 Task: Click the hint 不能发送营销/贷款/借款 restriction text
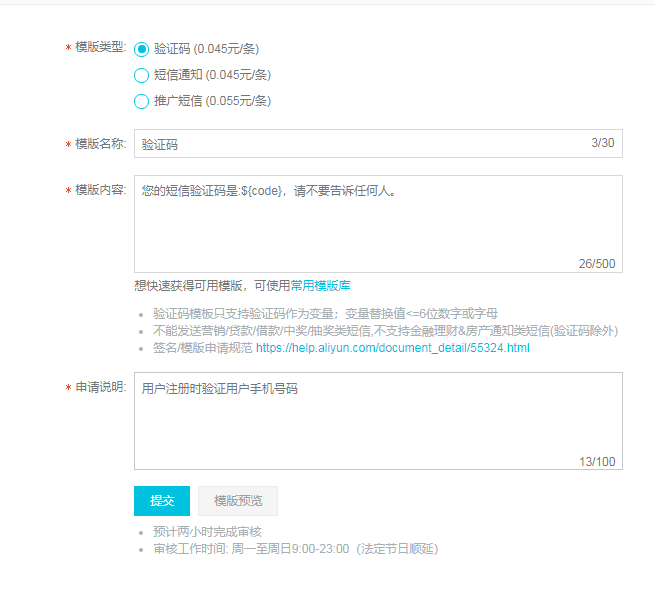point(385,331)
